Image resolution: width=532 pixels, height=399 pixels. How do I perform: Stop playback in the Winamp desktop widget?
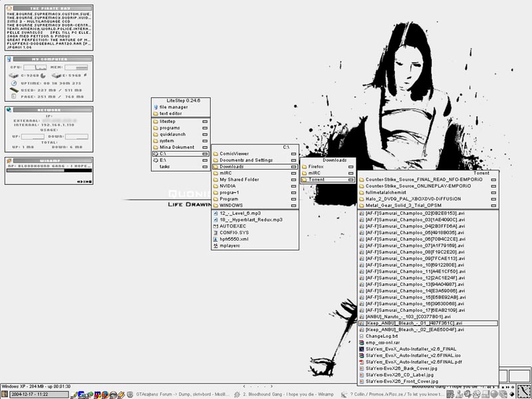pos(90,182)
